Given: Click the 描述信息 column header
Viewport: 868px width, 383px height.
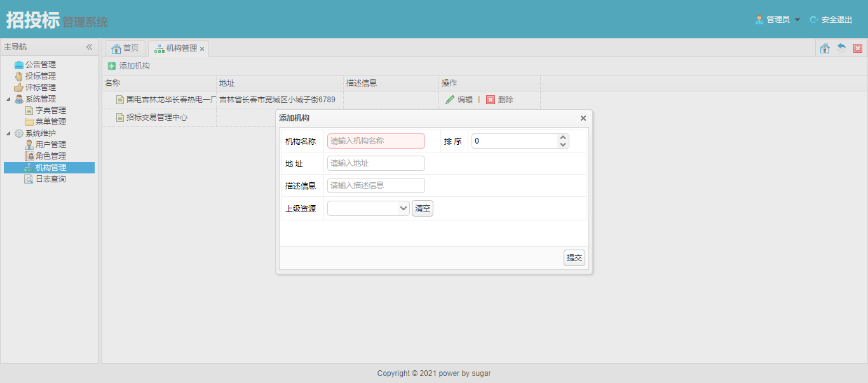Looking at the screenshot, I should (391, 83).
